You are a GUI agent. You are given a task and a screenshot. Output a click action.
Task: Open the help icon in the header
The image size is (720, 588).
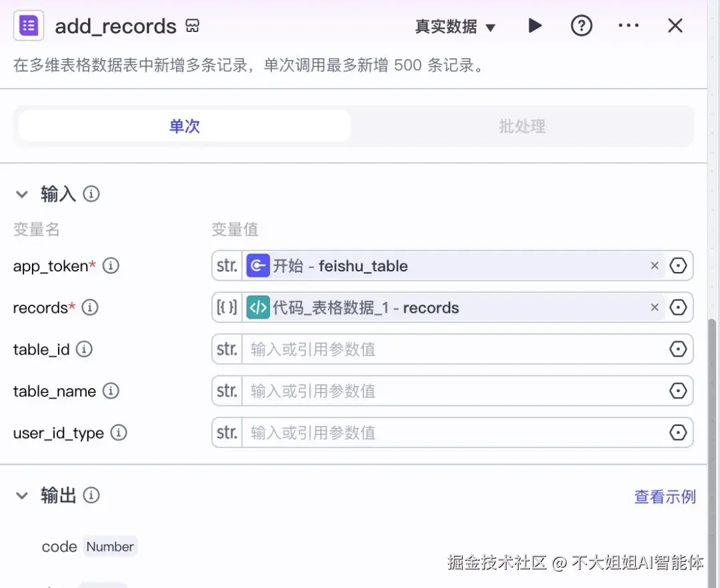tap(581, 25)
